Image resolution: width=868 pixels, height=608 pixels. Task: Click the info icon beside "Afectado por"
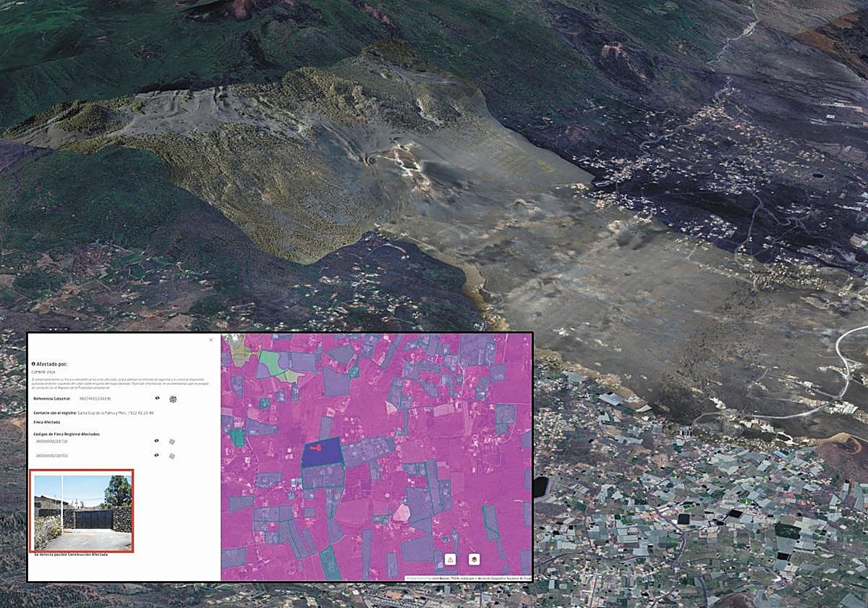point(33,364)
